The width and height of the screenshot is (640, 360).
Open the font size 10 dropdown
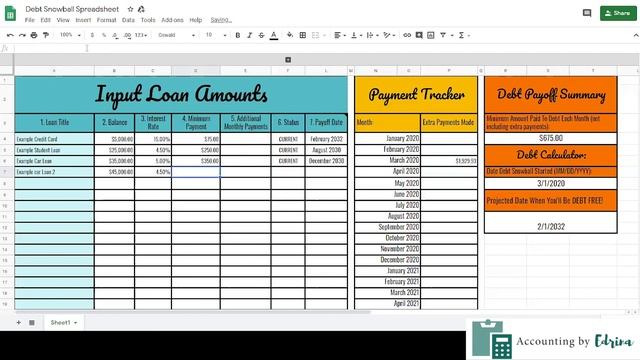(x=216, y=36)
